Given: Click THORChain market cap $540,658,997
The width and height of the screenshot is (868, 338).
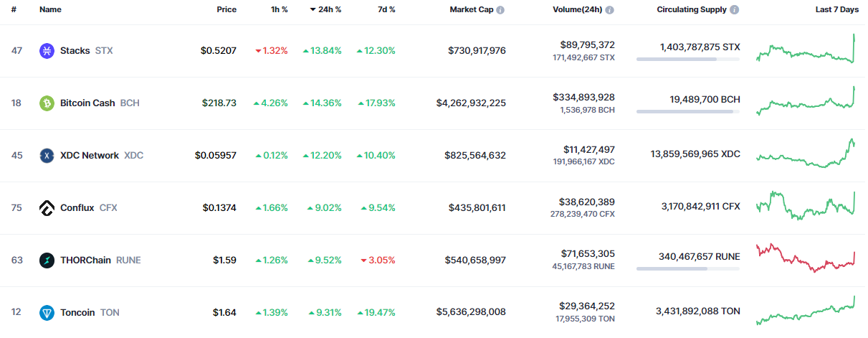Looking at the screenshot, I should coord(475,260).
